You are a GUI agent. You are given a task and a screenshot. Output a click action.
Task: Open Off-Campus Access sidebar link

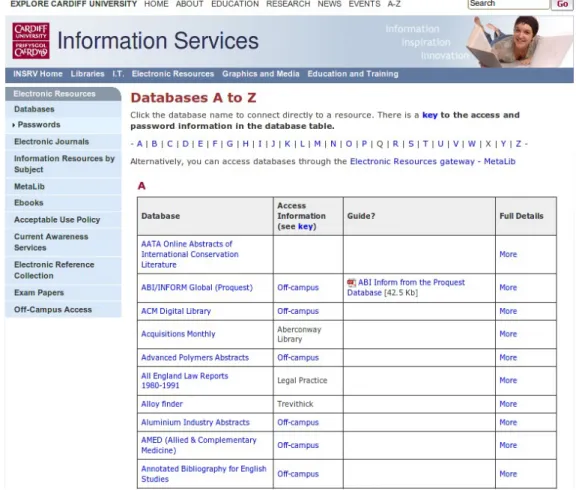tap(53, 309)
